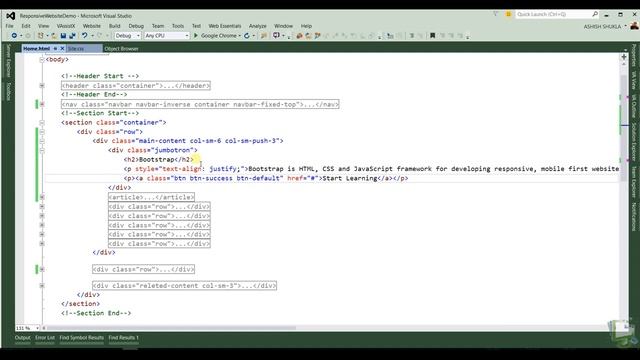The width and height of the screenshot is (640, 360).
Task: Open the Toolbox side tab
Action: click(x=9, y=91)
